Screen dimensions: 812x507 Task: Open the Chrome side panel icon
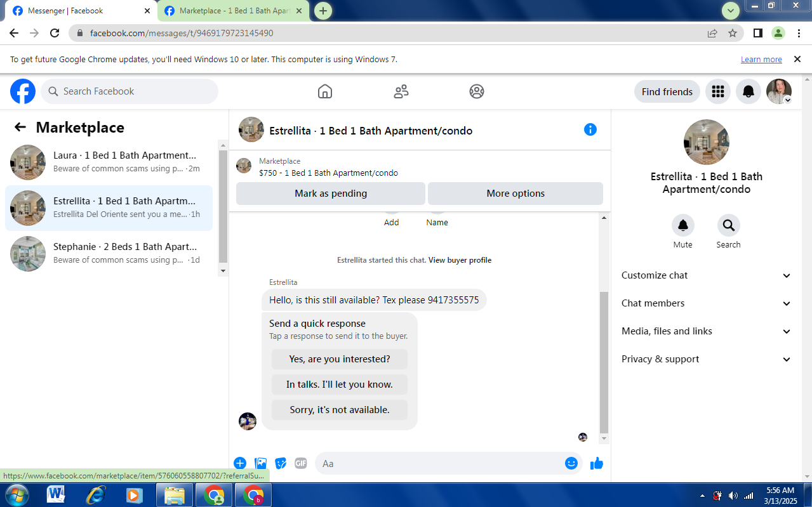point(758,33)
